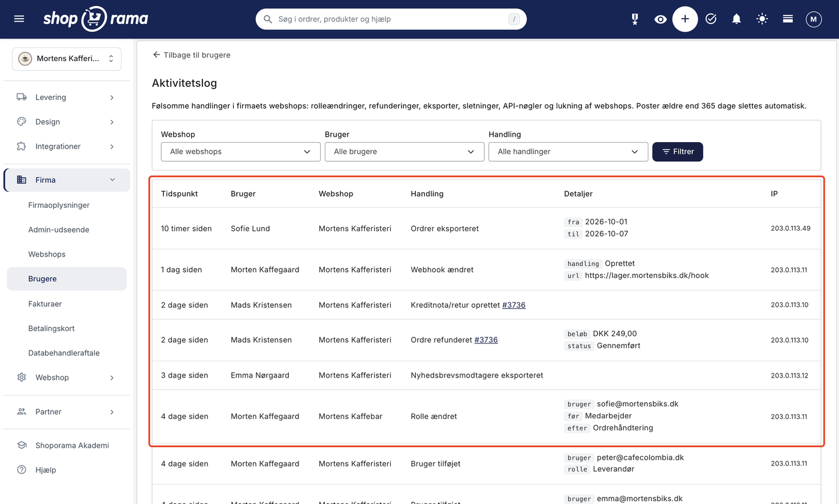The height and width of the screenshot is (504, 839).
Task: Click the eye preview icon in header
Action: click(x=660, y=19)
